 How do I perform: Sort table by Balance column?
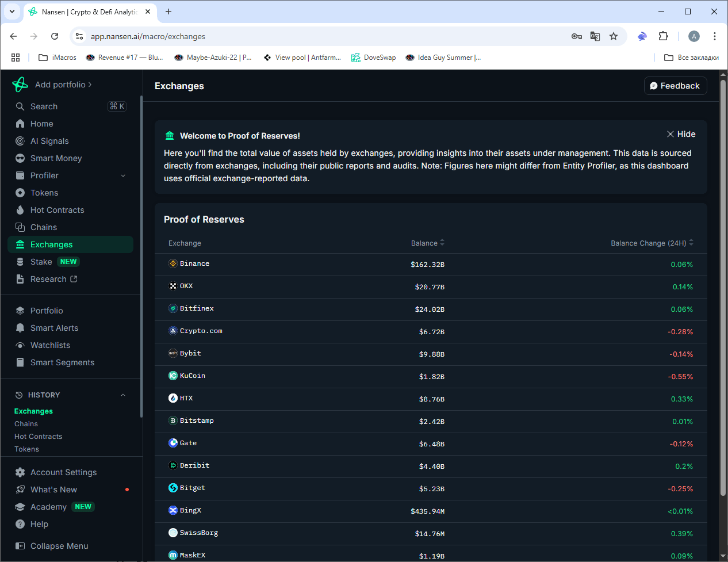pyautogui.click(x=428, y=243)
